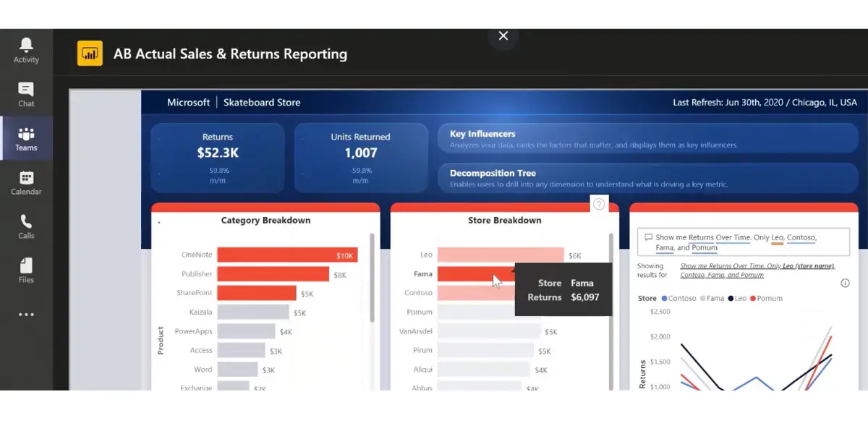Click the AB Actual Sales & Returns Reporting title

click(x=230, y=54)
